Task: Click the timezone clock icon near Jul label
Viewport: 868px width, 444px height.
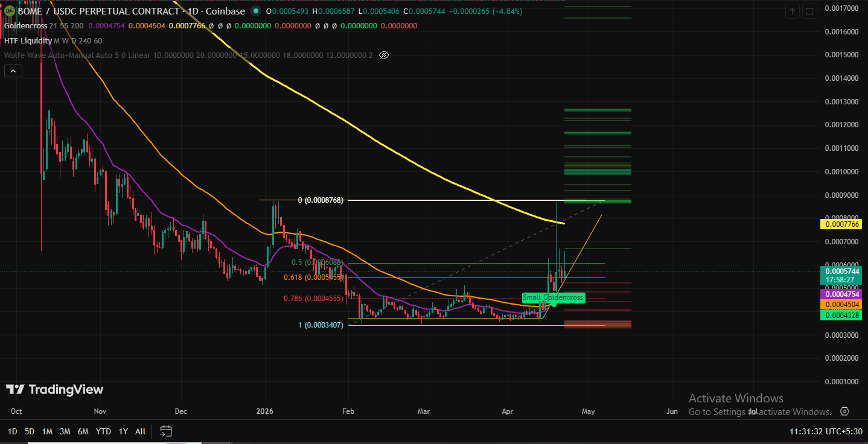Action: pyautogui.click(x=844, y=411)
